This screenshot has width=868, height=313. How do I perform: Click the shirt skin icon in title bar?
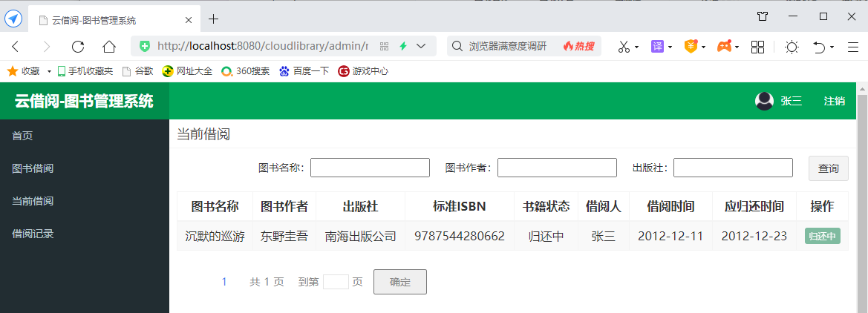pos(763,16)
